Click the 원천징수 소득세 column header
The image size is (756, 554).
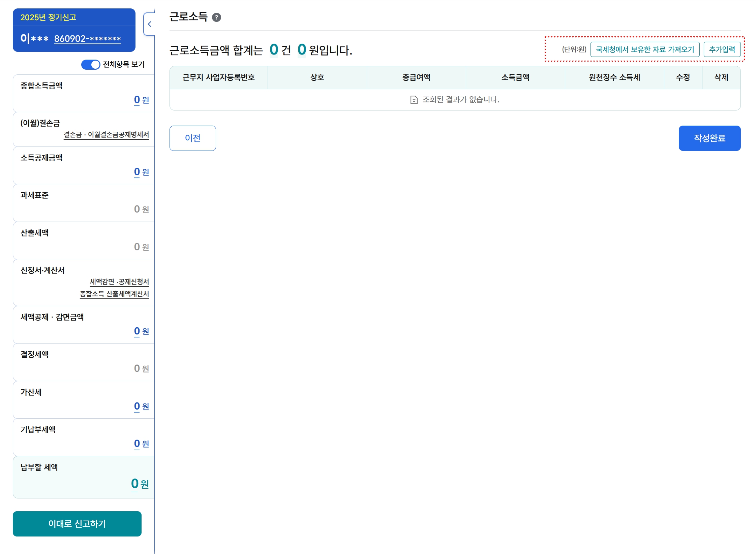pos(614,77)
